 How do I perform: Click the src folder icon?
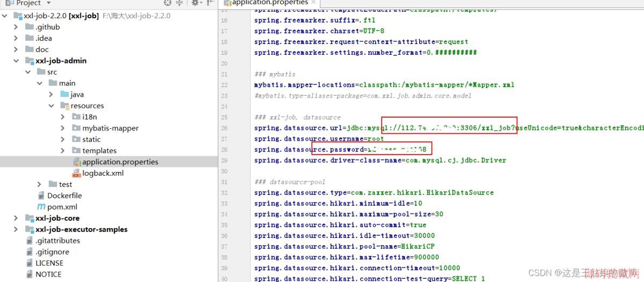pyautogui.click(x=41, y=72)
